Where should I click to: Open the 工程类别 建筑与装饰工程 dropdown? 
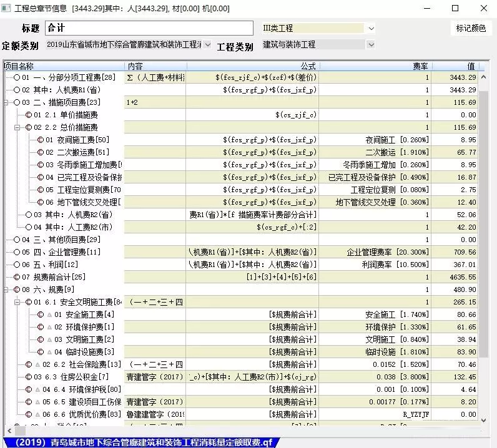(x=371, y=45)
